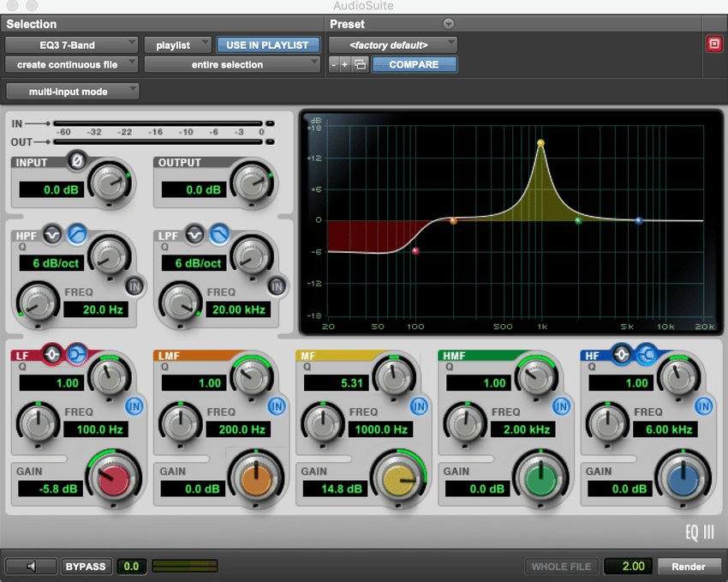The image size is (728, 582).
Task: Enable the HPF band IN button
Action: tap(134, 285)
